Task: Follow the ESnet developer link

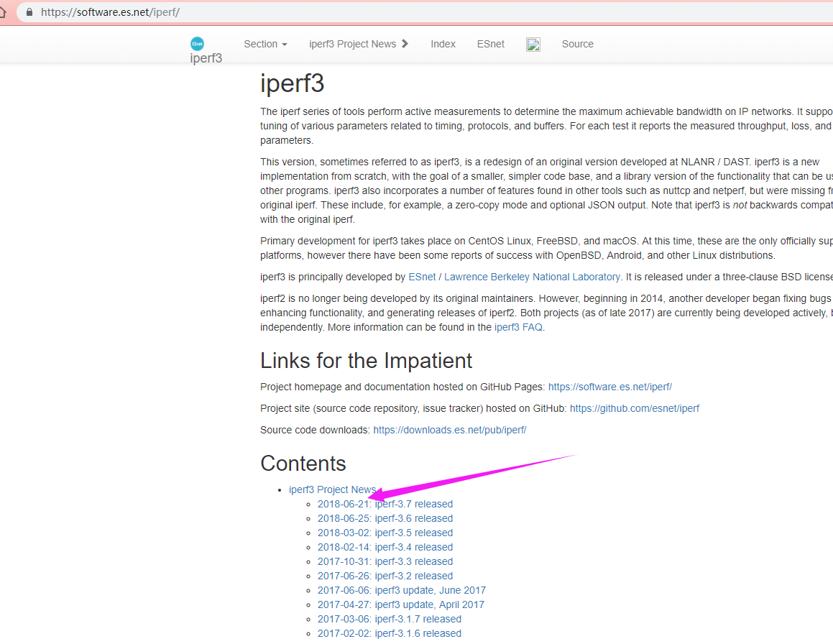Action: click(422, 277)
